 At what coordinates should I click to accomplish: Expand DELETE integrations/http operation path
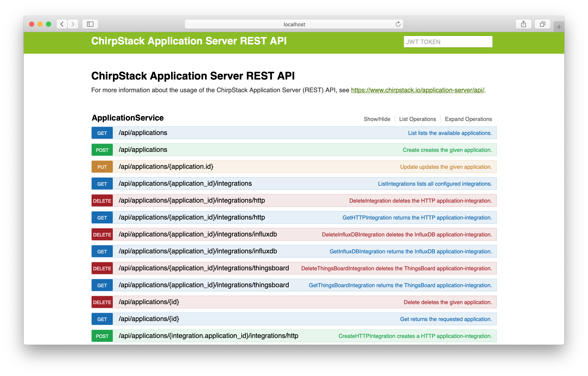coord(192,200)
